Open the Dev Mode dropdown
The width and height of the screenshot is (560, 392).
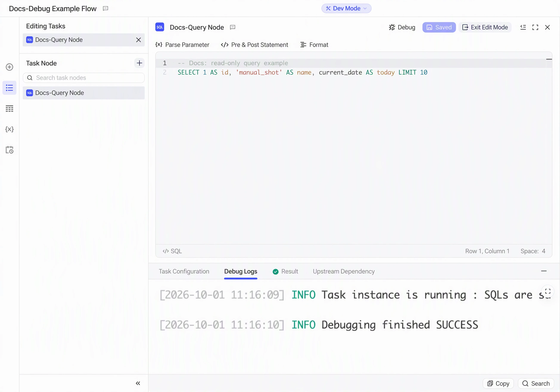[346, 8]
